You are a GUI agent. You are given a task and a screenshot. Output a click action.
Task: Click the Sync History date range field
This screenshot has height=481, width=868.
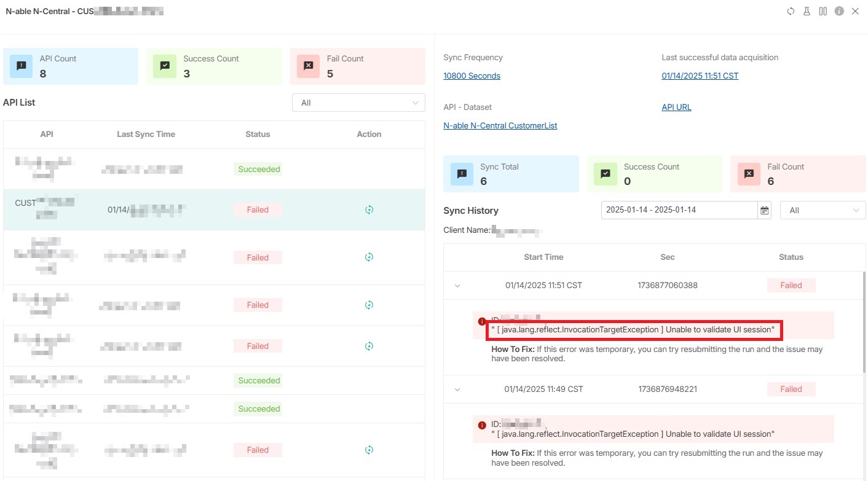pyautogui.click(x=679, y=210)
